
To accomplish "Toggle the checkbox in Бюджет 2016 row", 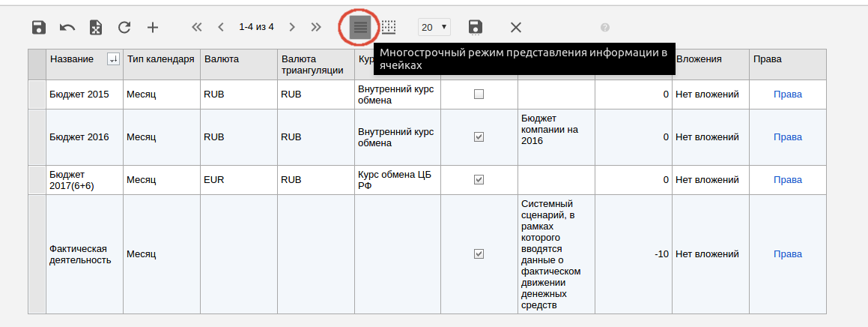I will pyautogui.click(x=479, y=137).
